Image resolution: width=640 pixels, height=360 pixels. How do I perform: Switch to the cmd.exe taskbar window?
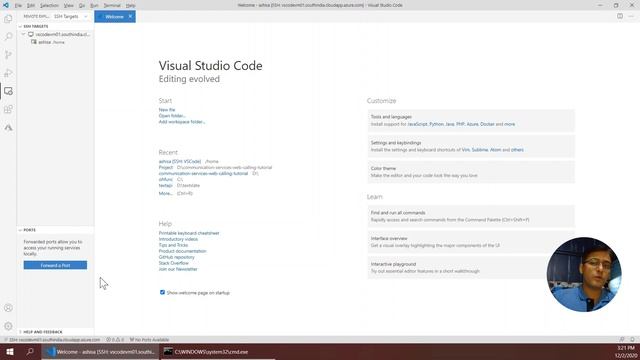[x=218, y=351]
